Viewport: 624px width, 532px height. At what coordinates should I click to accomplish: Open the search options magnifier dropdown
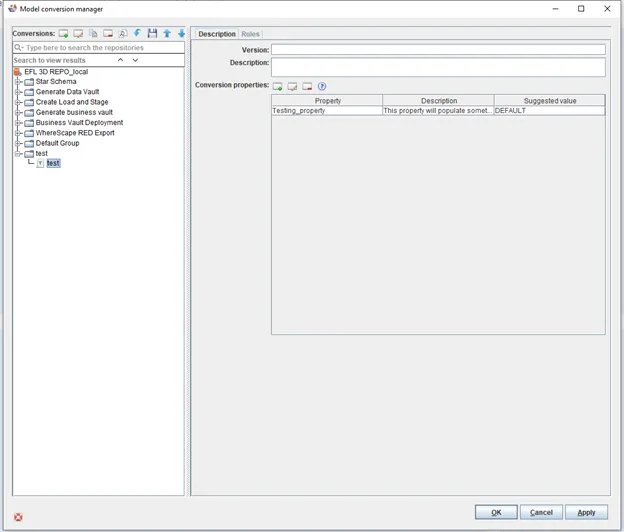(x=19, y=48)
